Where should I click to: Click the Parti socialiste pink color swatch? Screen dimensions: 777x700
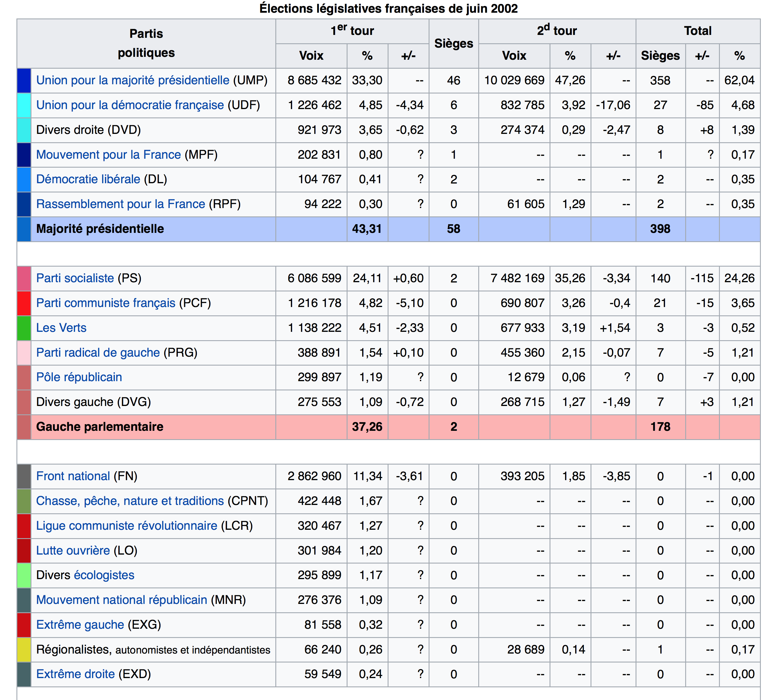click(x=24, y=278)
